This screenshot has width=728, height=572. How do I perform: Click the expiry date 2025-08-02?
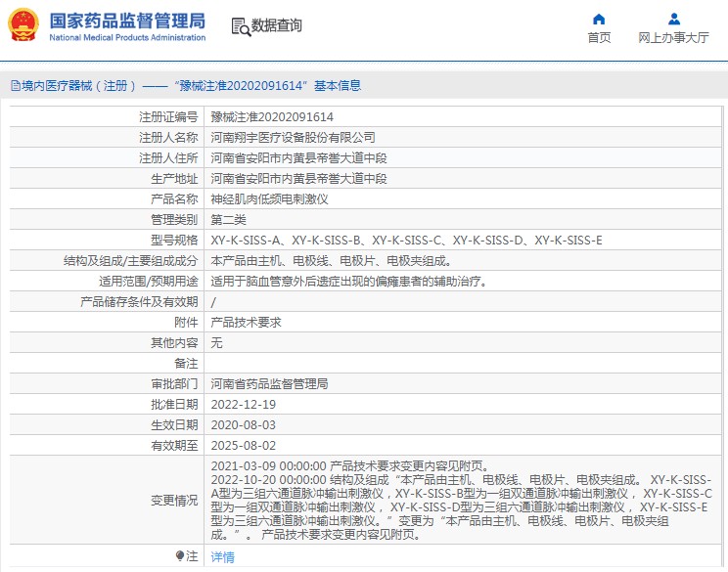pos(243,446)
